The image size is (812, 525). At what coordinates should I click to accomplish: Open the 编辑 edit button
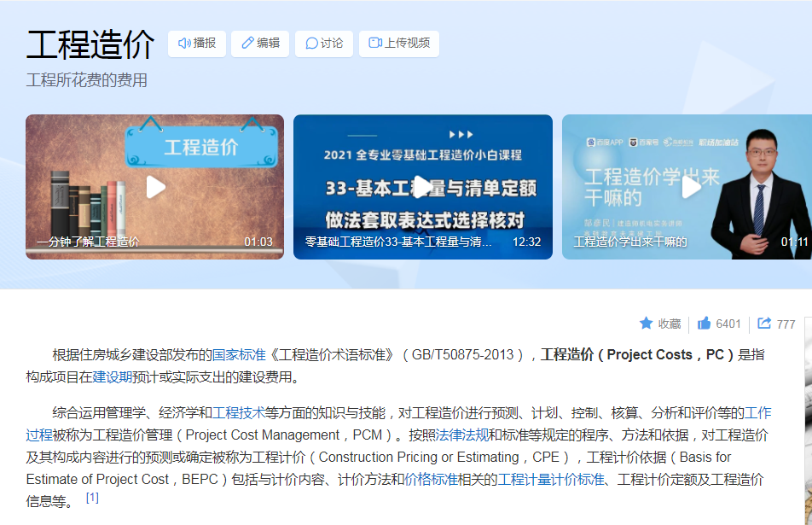260,43
